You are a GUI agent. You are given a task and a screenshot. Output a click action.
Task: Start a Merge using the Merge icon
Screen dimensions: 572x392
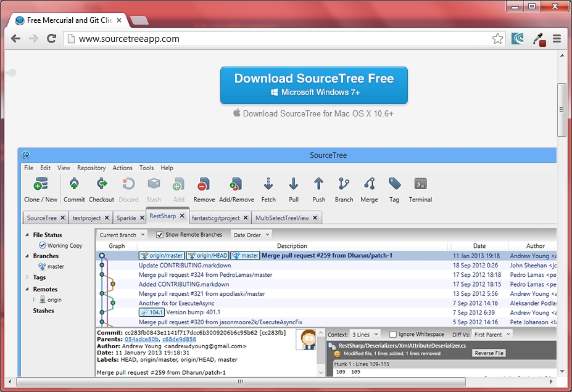click(x=369, y=188)
